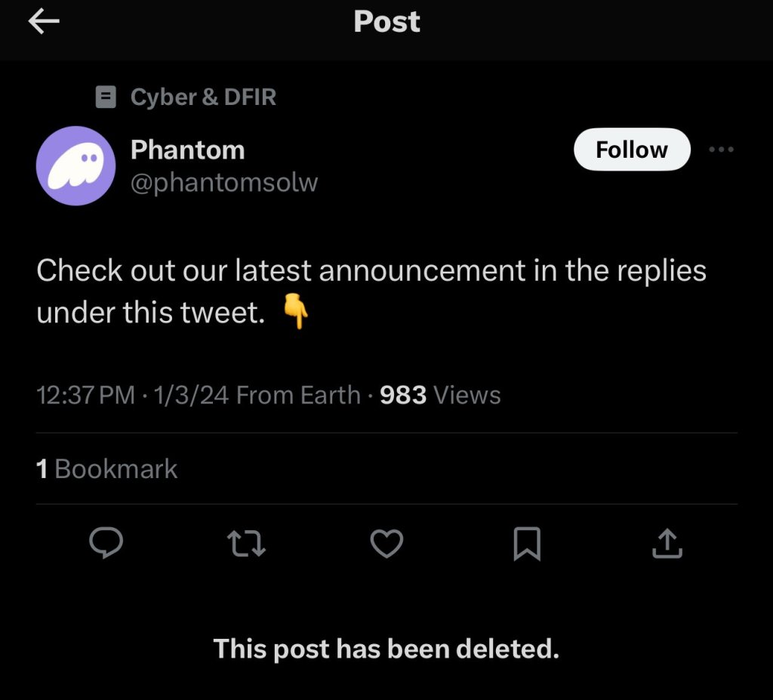Open the 1 Bookmark count details

106,468
